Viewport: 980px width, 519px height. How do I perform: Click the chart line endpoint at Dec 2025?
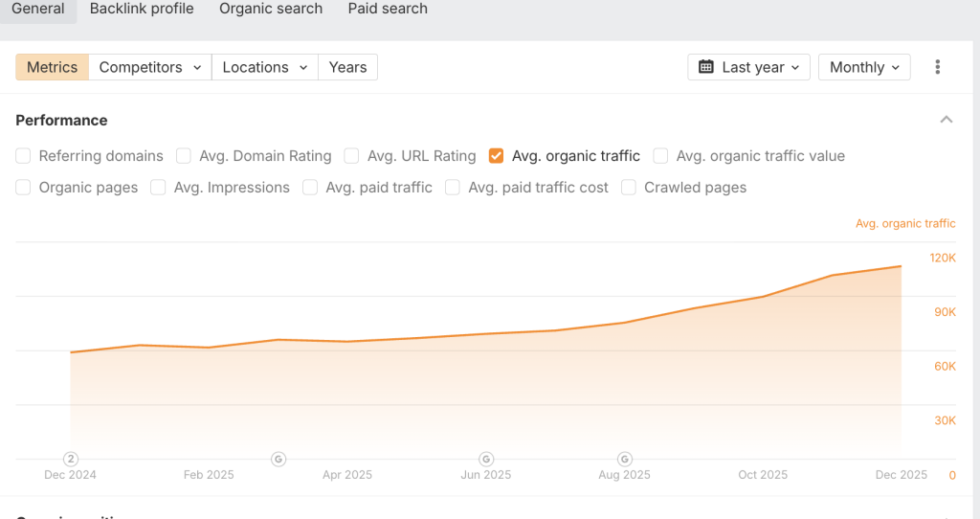[x=901, y=266]
